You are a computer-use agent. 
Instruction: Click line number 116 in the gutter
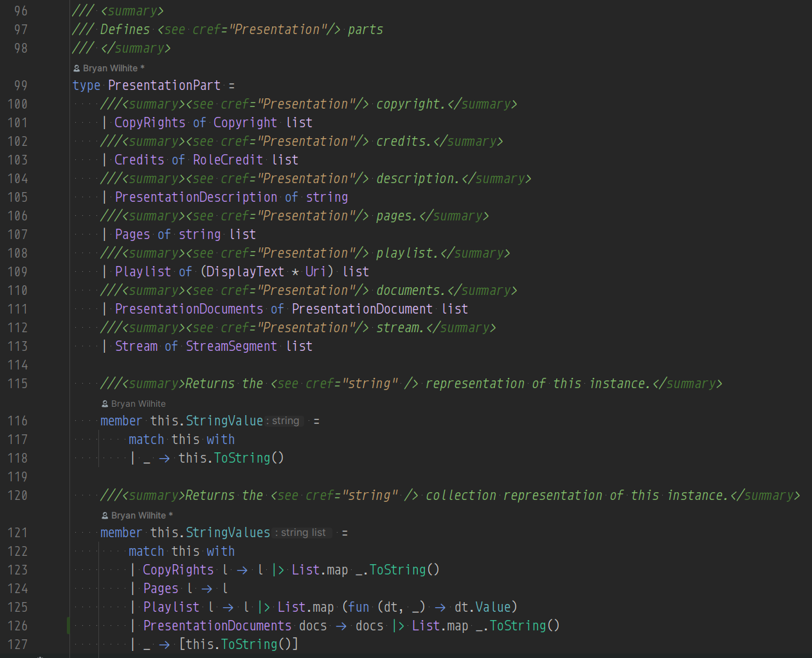pyautogui.click(x=17, y=421)
